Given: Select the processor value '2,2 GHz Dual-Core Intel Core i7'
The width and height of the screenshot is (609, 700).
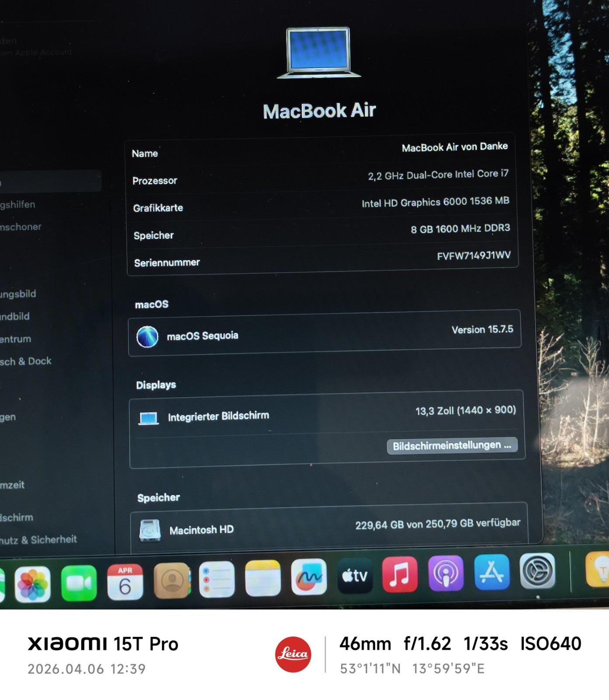Looking at the screenshot, I should [x=438, y=175].
